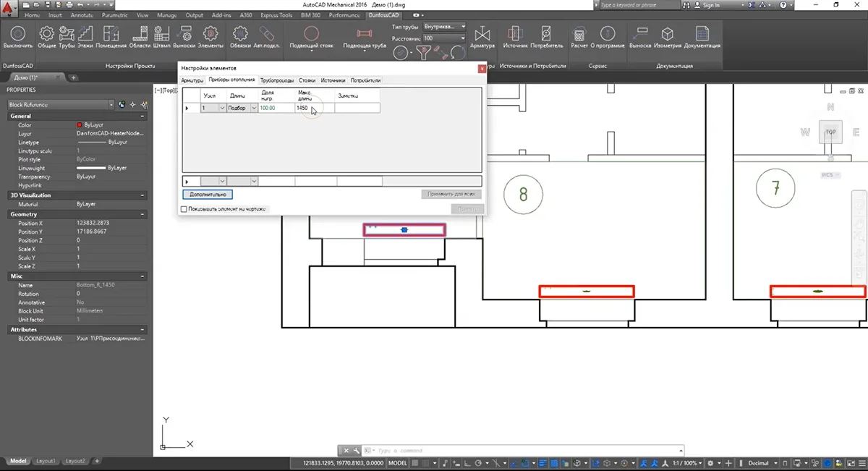Collapse the Geometry properties section
Image resolution: width=868 pixels, height=471 pixels.
click(x=142, y=215)
